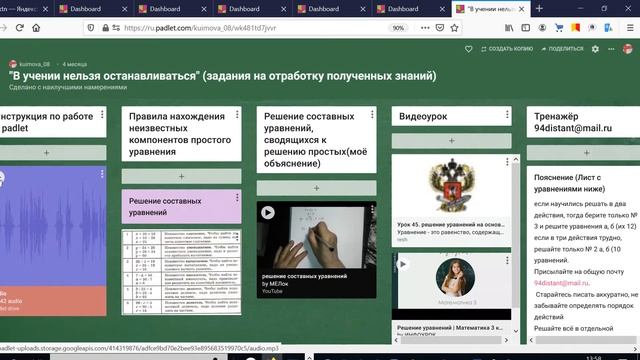Open options of purple Решение составных уравнений post
640x360 pixels.
point(237,198)
